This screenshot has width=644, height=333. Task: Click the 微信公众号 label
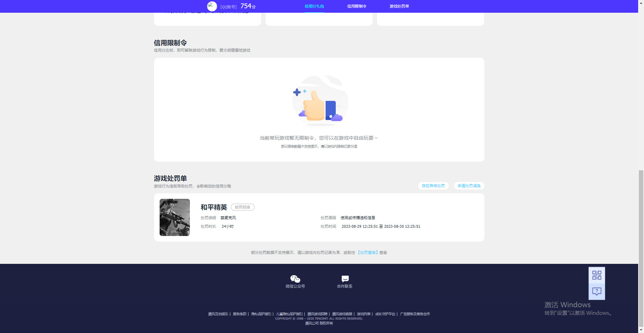pyautogui.click(x=295, y=286)
